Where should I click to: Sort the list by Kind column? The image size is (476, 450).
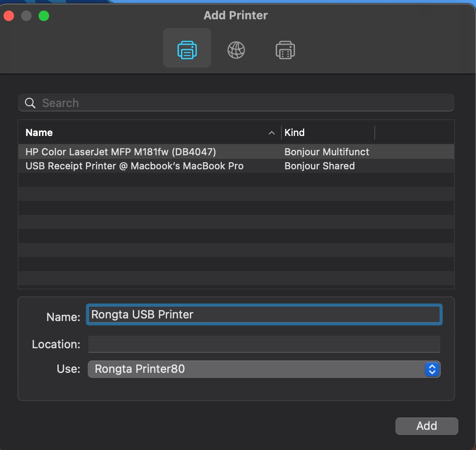(x=295, y=132)
